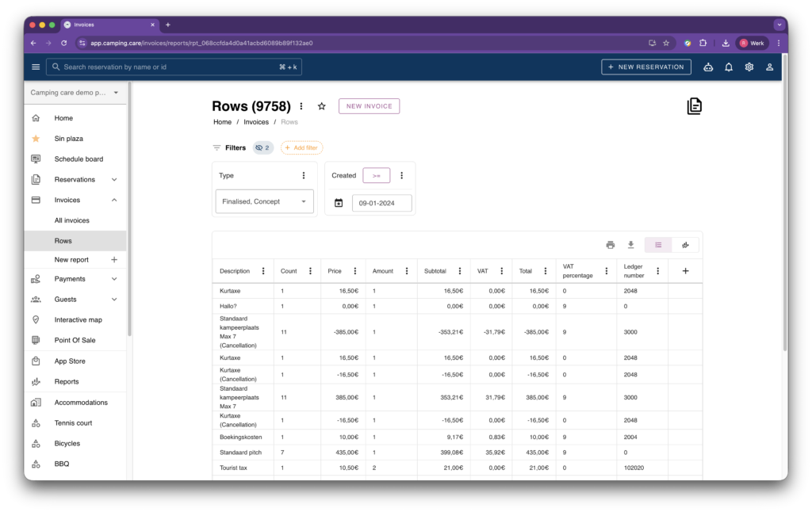Screen dimensions: 812x512
Task: Switch to list view toggle
Action: pos(658,245)
